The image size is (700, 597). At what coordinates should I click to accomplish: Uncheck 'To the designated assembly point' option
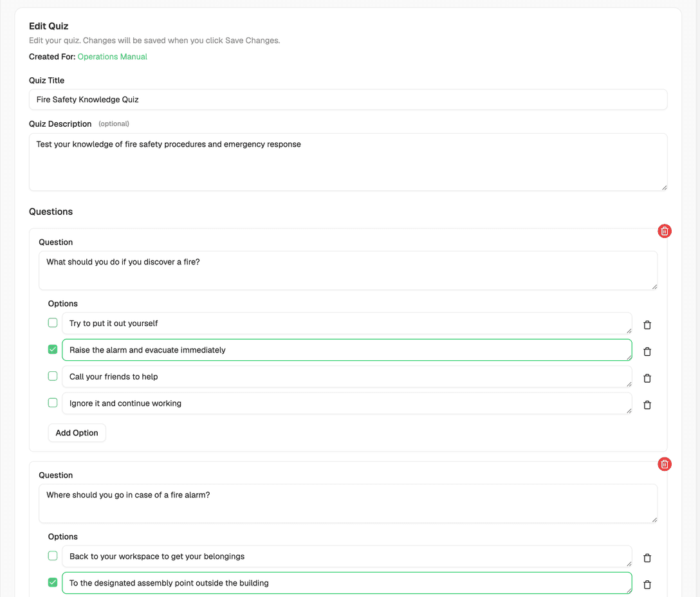coord(53,582)
